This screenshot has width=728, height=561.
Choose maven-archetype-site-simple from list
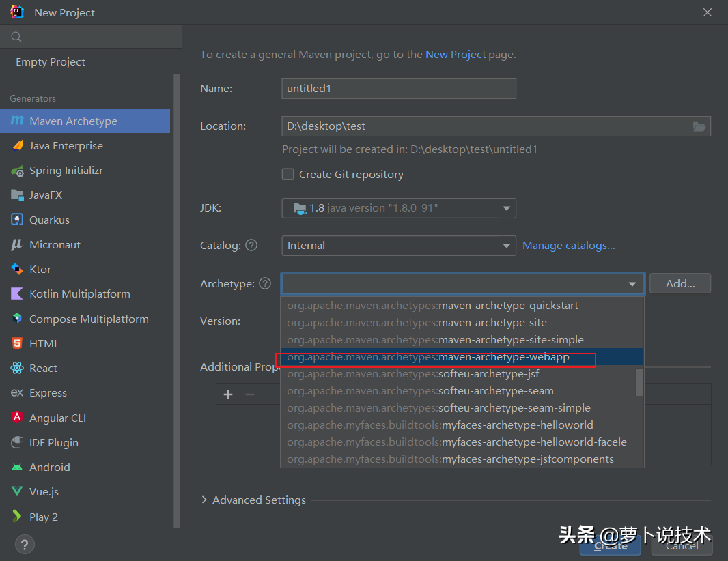[x=462, y=340]
